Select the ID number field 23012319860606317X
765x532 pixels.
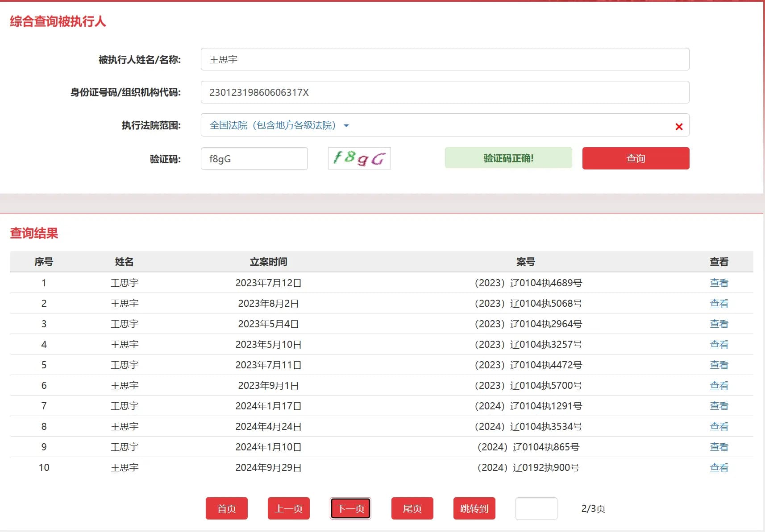[x=445, y=92]
